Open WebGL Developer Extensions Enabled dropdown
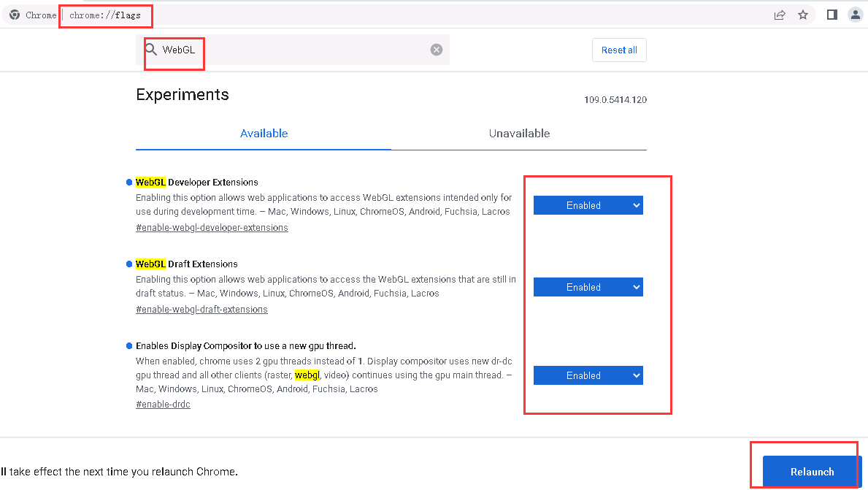The image size is (868, 490). [588, 205]
